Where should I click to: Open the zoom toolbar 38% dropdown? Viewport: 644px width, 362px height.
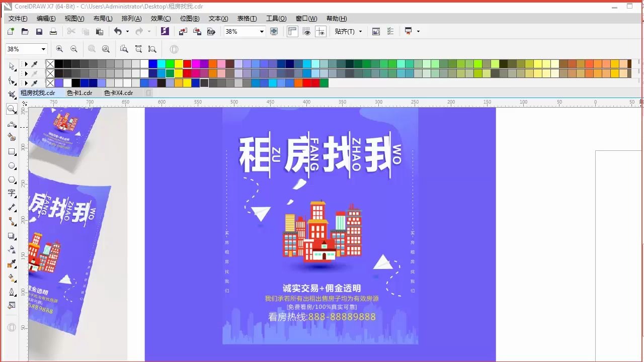click(43, 49)
